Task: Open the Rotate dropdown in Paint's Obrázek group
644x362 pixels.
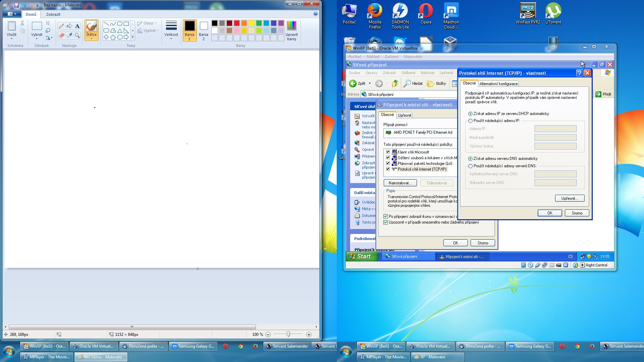Action: (49, 38)
